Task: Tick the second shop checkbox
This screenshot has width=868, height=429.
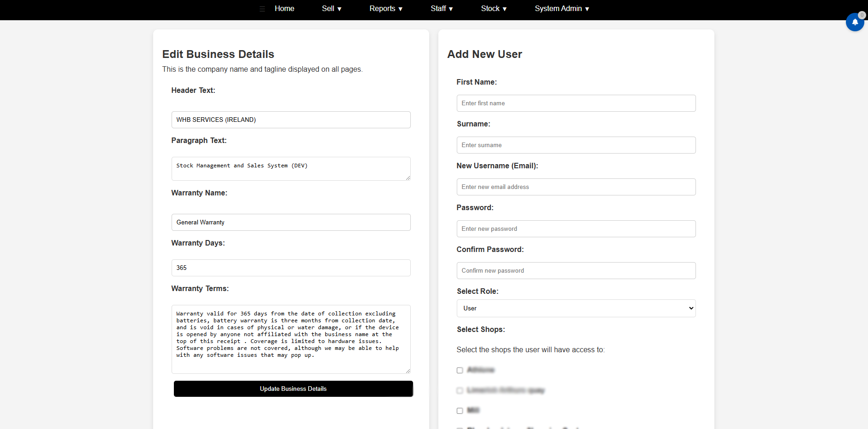Action: click(x=460, y=390)
